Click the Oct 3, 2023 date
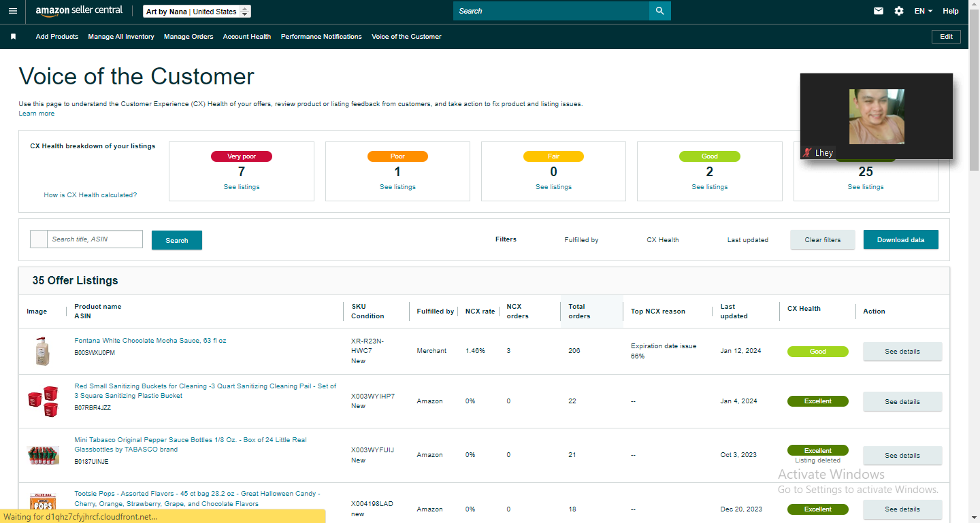The height and width of the screenshot is (523, 980). 738,455
